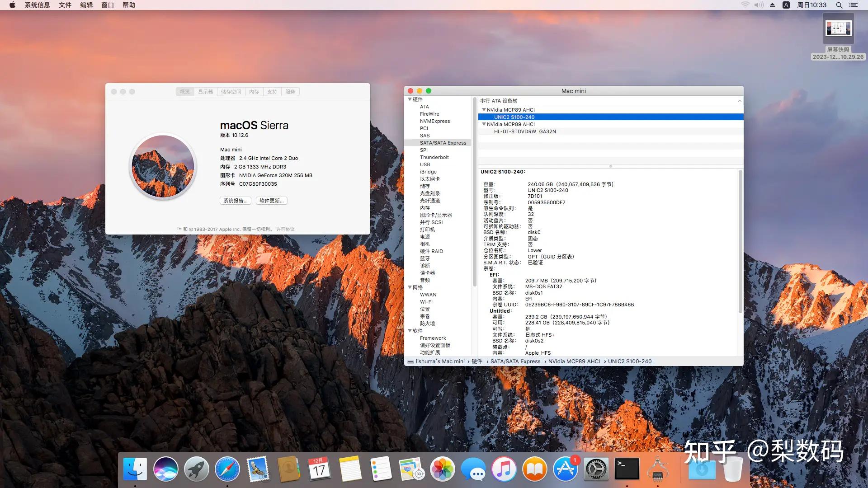Launch Siri from the Dock
Screen dimensions: 868x488
point(165,469)
